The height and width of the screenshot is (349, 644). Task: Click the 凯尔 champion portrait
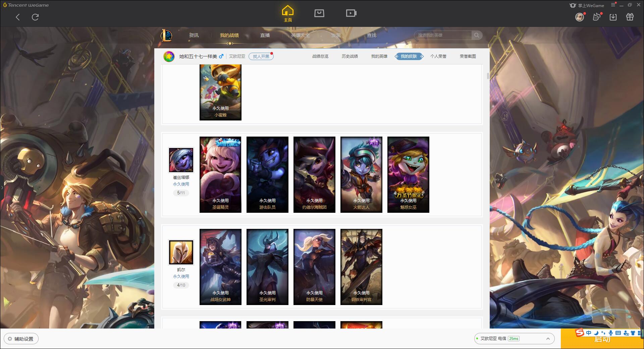coord(181,252)
